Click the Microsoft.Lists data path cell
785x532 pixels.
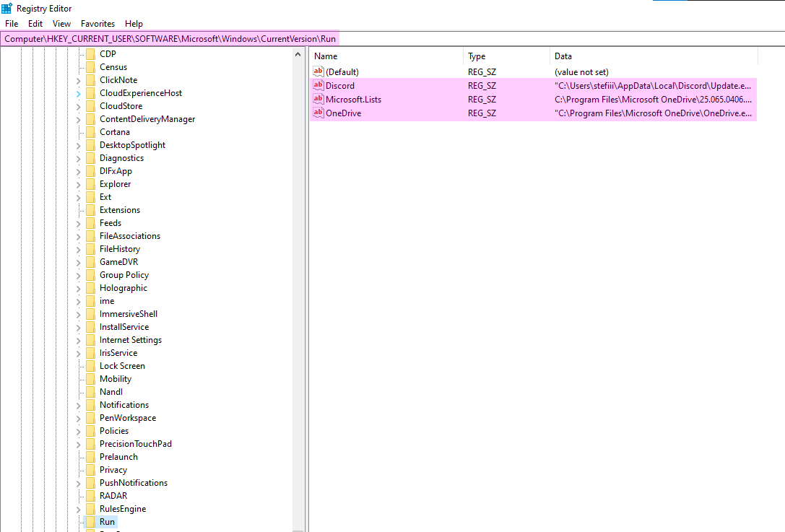click(653, 99)
